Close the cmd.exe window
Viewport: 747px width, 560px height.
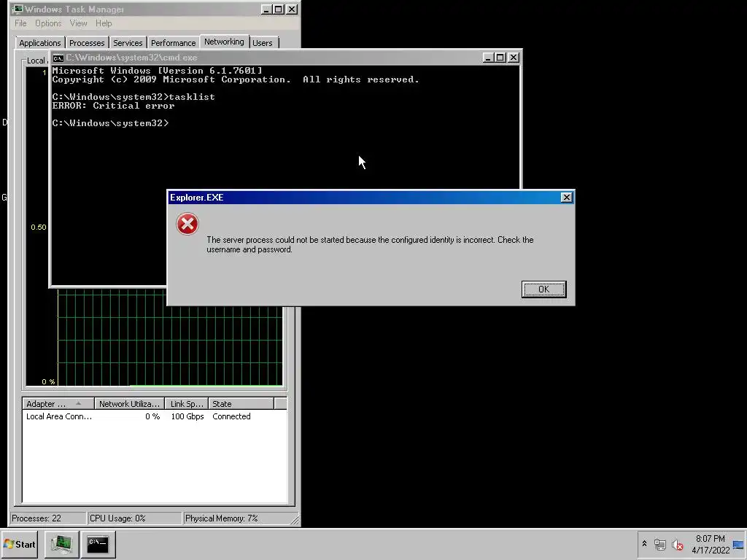pyautogui.click(x=514, y=58)
